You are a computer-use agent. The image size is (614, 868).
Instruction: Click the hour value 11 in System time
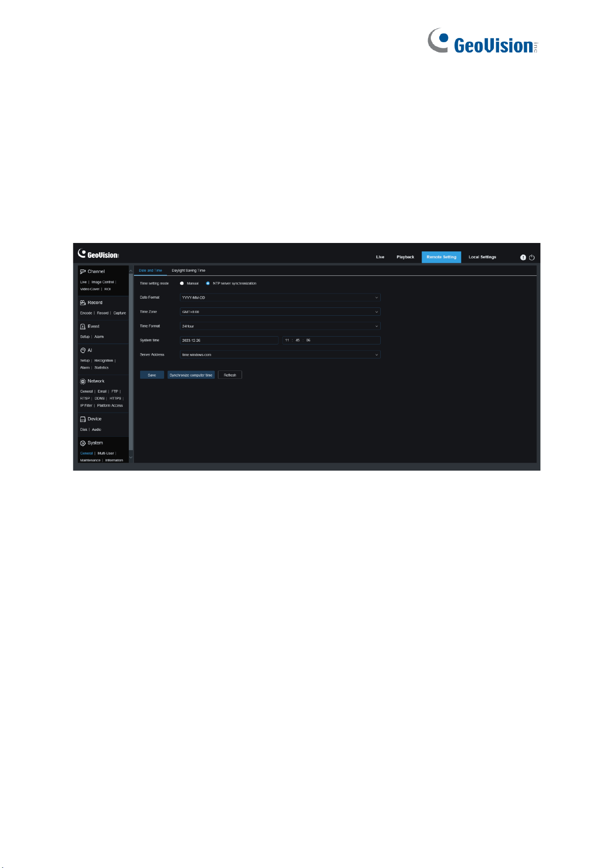click(x=287, y=340)
